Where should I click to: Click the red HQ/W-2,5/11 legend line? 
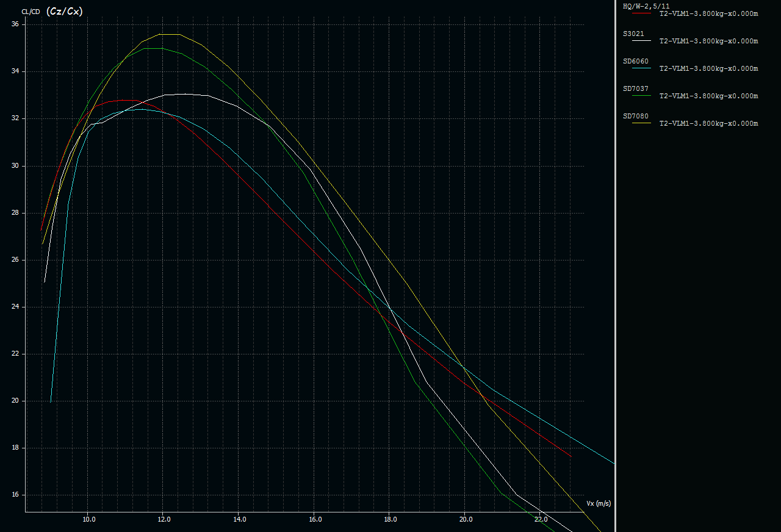642,13
